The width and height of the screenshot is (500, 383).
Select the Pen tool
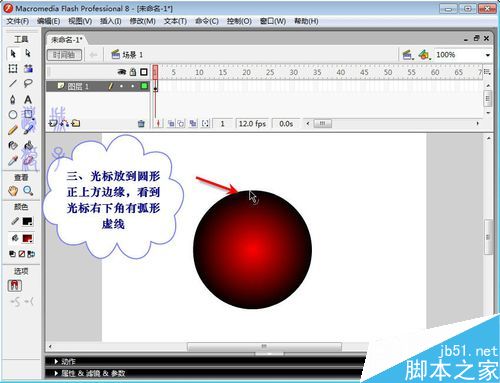tap(13, 99)
